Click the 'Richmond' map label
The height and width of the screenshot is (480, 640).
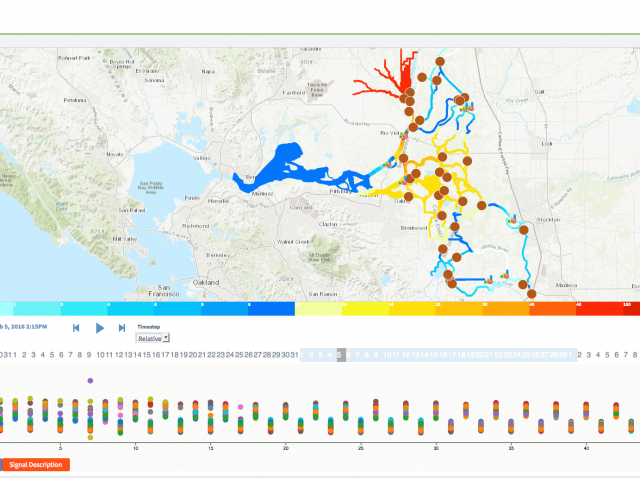click(196, 226)
